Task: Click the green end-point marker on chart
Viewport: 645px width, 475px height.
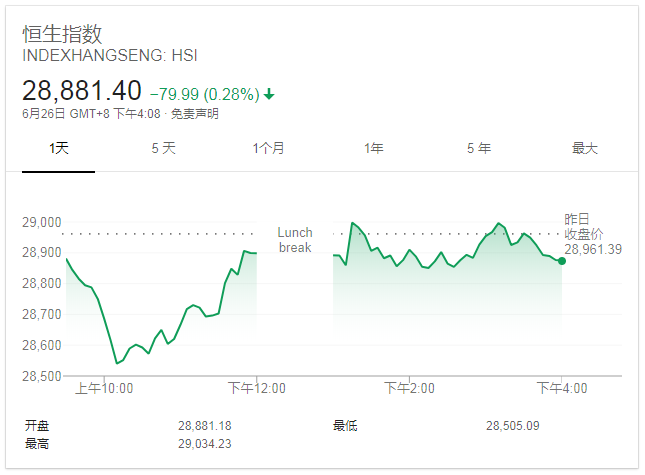Action: click(x=562, y=261)
